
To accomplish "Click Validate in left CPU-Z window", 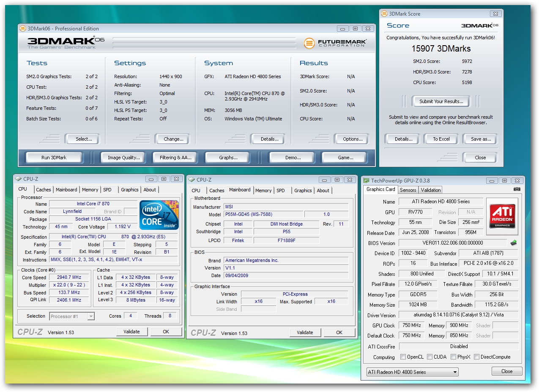I will tap(131, 332).
